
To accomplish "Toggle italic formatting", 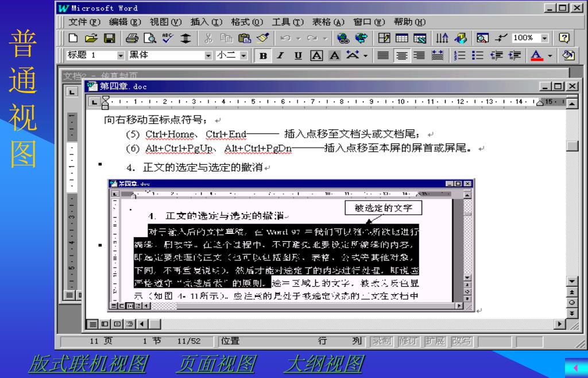I will (x=280, y=56).
